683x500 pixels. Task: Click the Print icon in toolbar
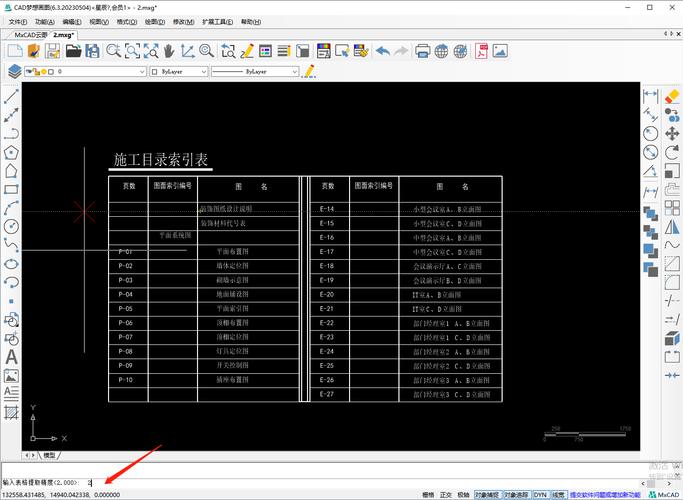[422, 50]
